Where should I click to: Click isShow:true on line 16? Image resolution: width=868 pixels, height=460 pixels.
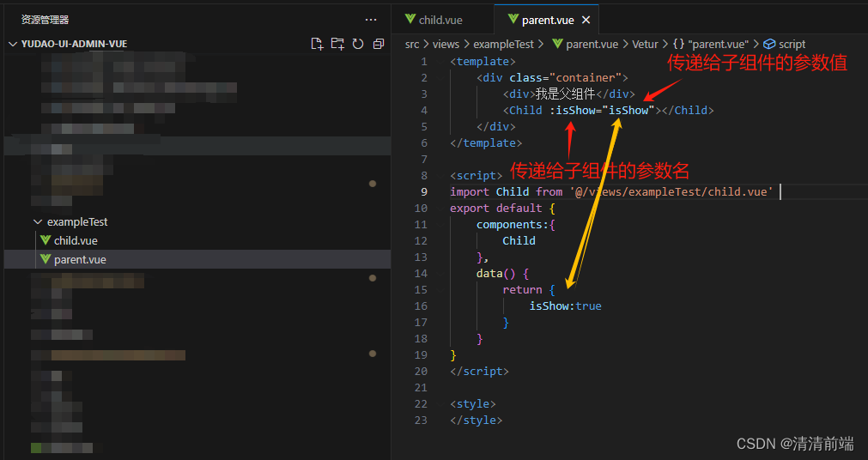[x=565, y=306]
